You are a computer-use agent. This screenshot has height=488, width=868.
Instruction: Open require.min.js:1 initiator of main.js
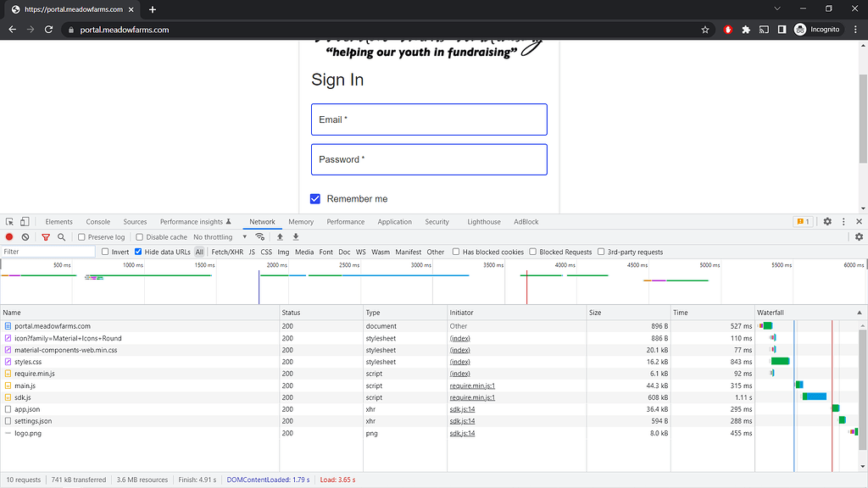point(472,385)
